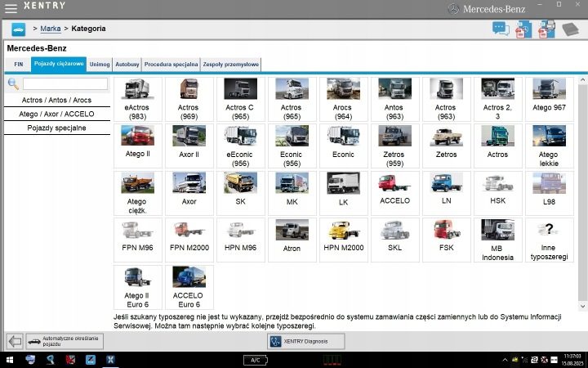This screenshot has width=588, height=368.
Task: Select Actros / Antos / Arocs category
Action: [x=56, y=100]
